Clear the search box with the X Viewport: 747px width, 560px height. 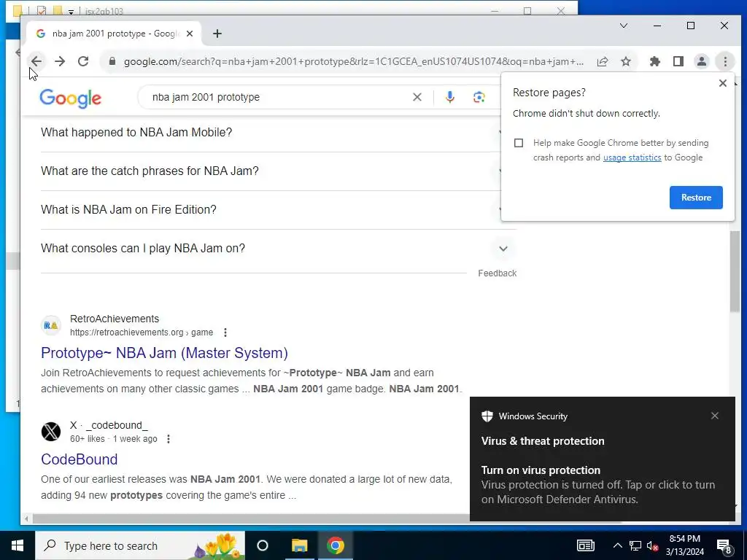pyautogui.click(x=417, y=97)
